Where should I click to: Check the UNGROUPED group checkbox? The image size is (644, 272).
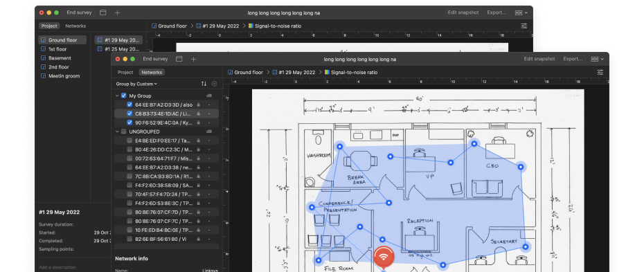click(124, 132)
